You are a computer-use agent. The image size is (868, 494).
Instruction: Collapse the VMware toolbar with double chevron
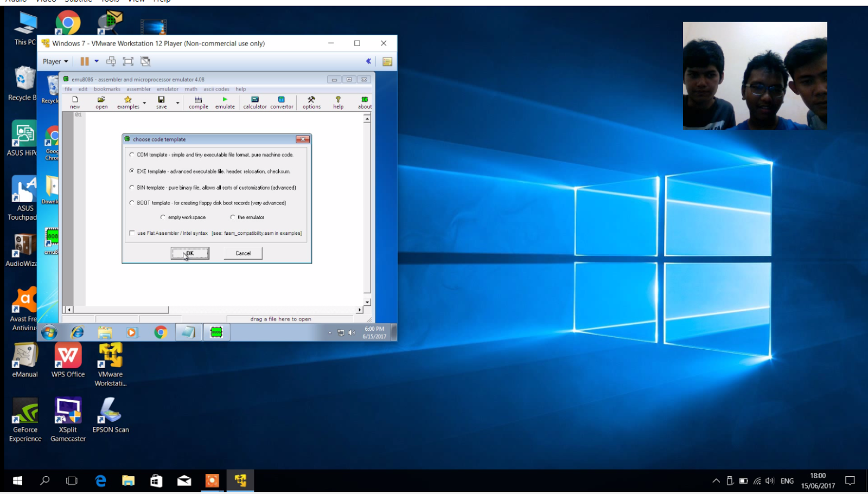click(368, 61)
